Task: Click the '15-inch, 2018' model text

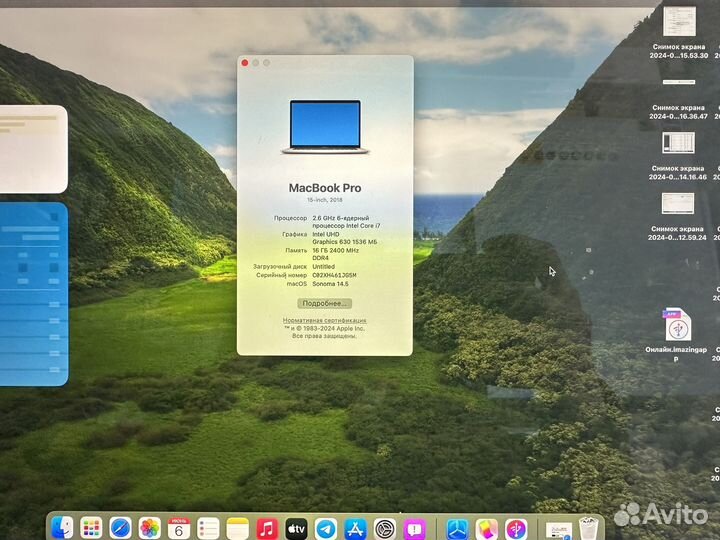Action: [x=325, y=200]
